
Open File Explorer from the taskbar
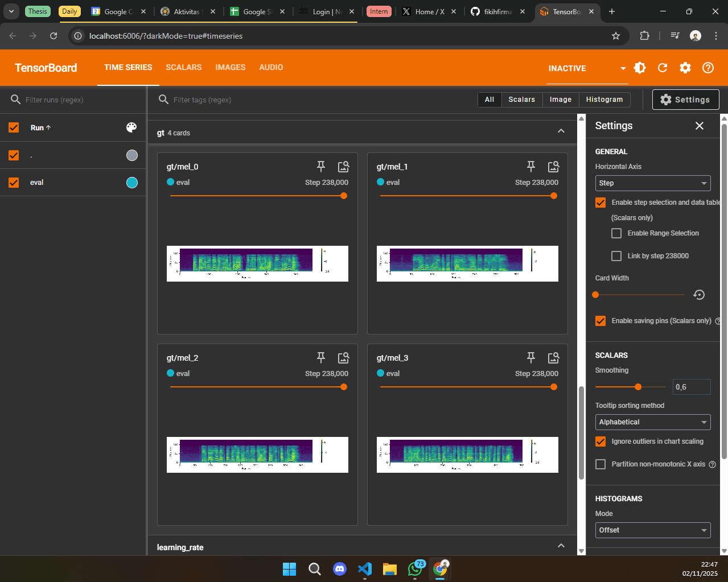pos(390,569)
